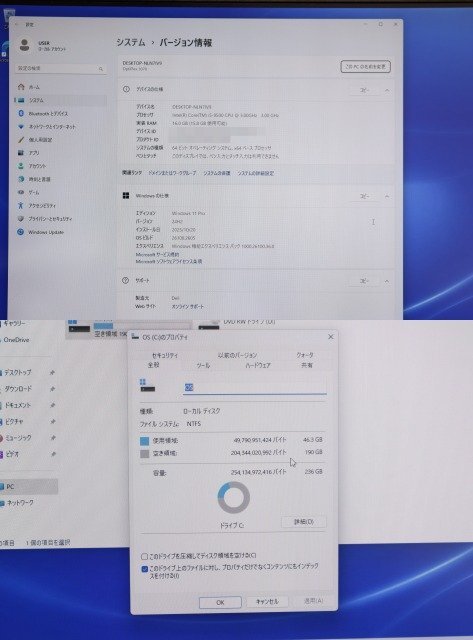Click the search magnifier icon in Settings
This screenshot has width=473, height=640.
click(x=101, y=69)
